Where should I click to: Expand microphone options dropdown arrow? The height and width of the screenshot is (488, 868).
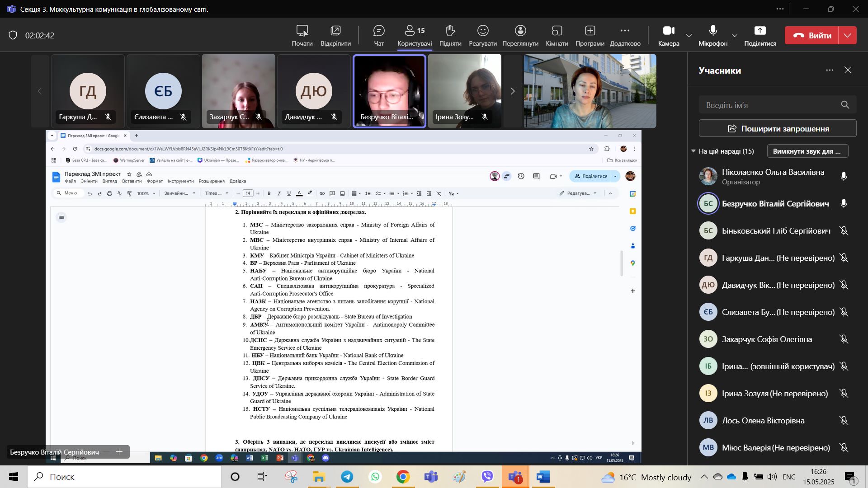[735, 36]
